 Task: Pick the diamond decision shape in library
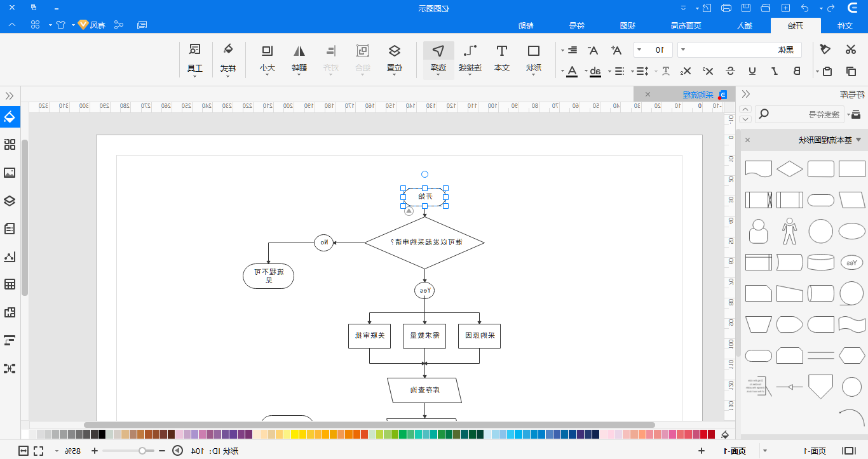(790, 169)
